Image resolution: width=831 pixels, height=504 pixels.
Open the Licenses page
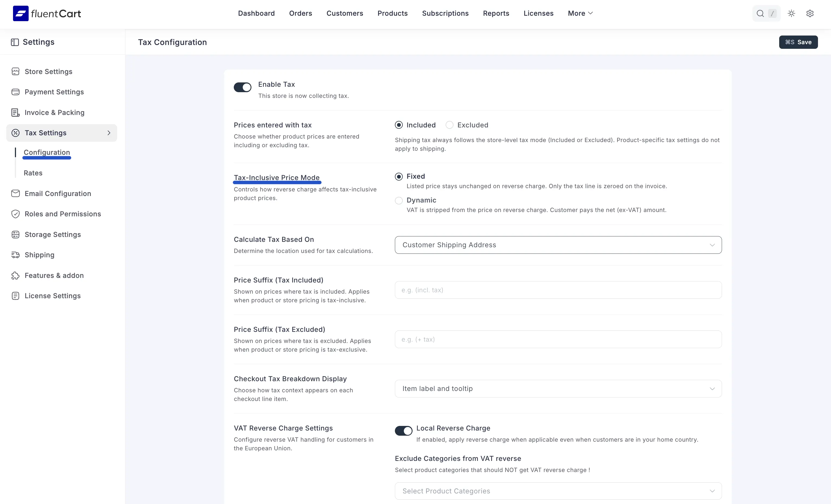tap(539, 14)
